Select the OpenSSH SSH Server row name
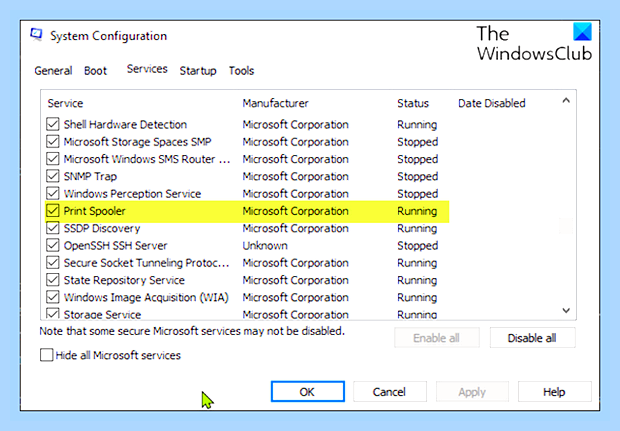The width and height of the screenshot is (620, 431). pyautogui.click(x=115, y=246)
